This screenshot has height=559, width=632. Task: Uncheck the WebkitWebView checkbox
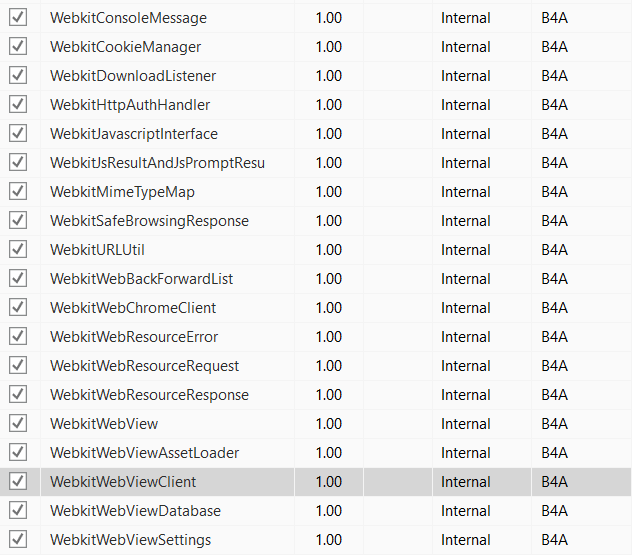pos(18,423)
